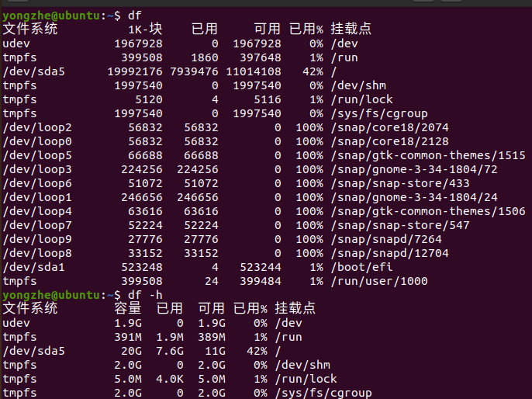
Task: Click the /snap/gtk-common-themes/1506 mount path
Action: point(428,211)
